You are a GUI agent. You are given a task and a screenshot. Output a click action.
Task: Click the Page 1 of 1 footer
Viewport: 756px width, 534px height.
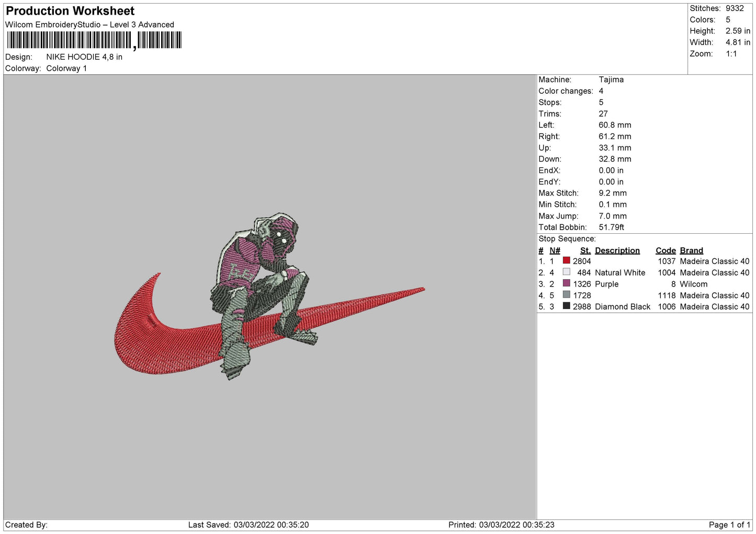[x=729, y=525]
